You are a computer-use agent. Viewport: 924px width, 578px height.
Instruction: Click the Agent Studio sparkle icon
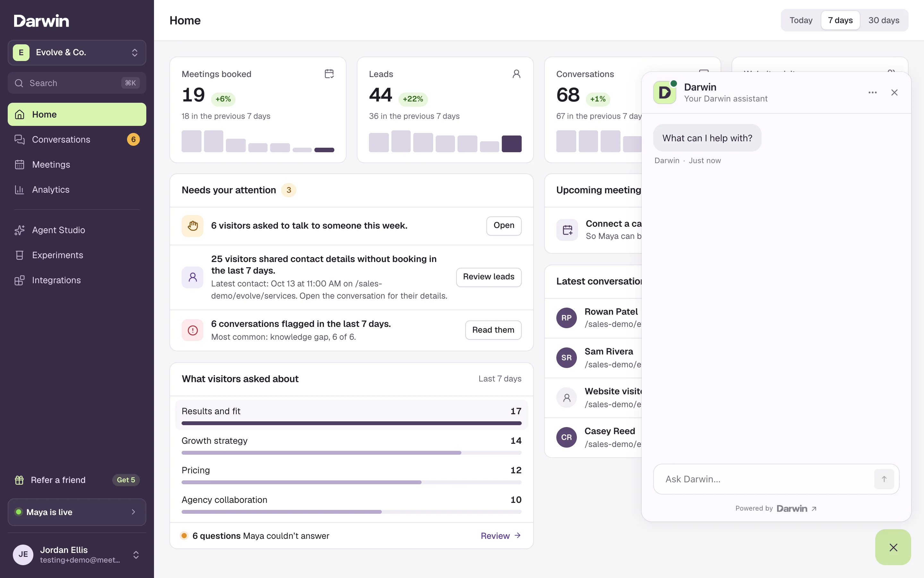click(x=20, y=230)
